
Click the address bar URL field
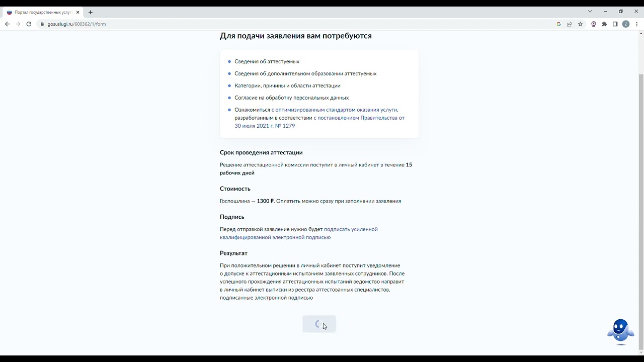tap(297, 24)
